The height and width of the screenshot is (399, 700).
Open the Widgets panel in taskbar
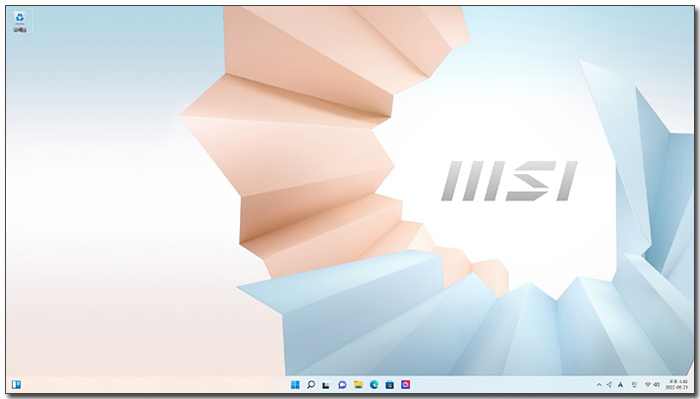click(x=16, y=384)
